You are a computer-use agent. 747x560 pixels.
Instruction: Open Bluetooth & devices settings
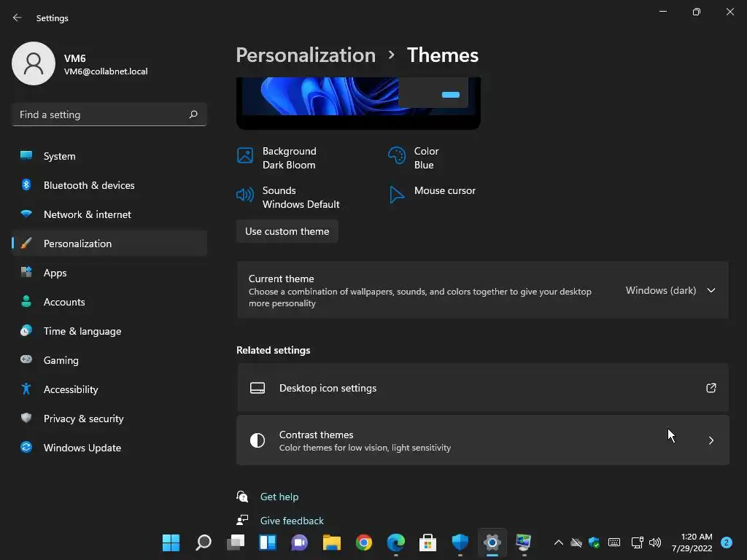[x=109, y=185]
